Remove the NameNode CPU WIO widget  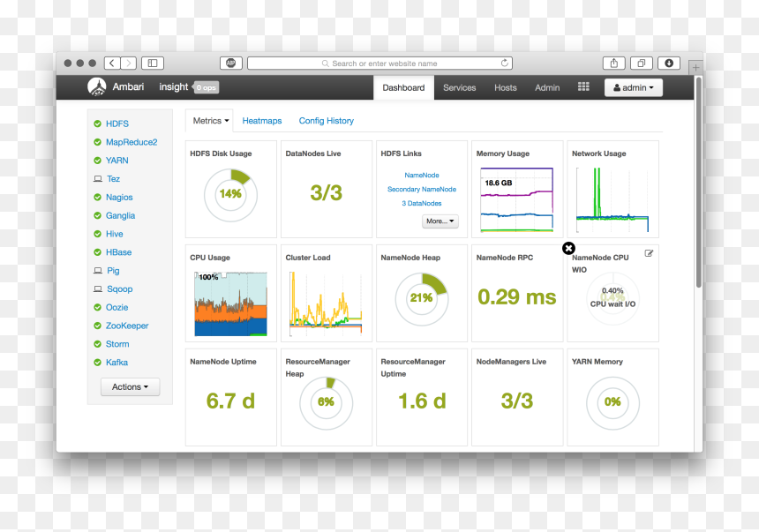pyautogui.click(x=568, y=248)
